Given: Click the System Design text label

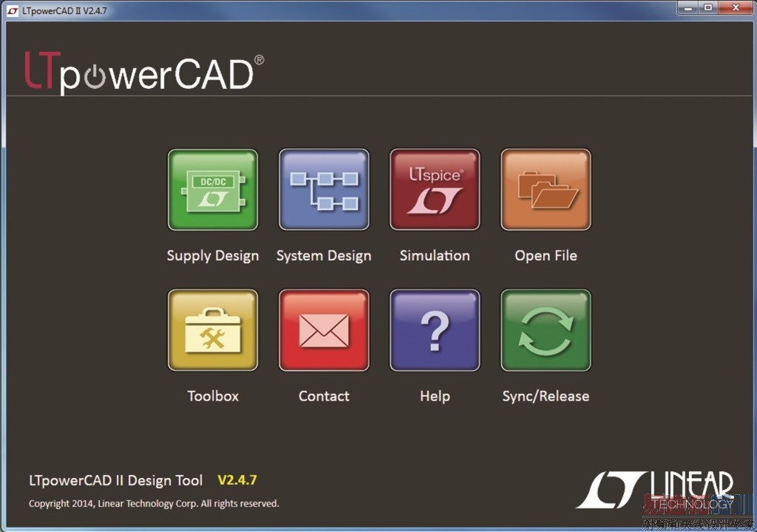Looking at the screenshot, I should [x=324, y=256].
